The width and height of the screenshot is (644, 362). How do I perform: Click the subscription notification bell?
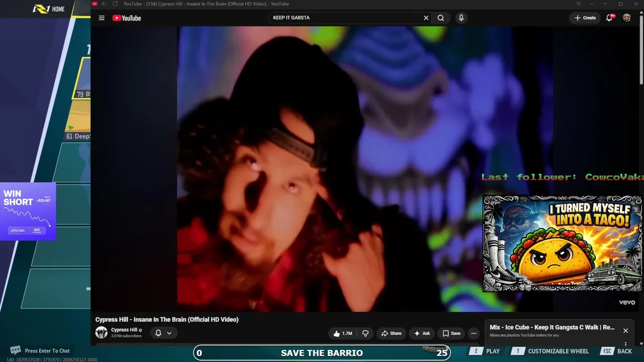[x=158, y=333]
